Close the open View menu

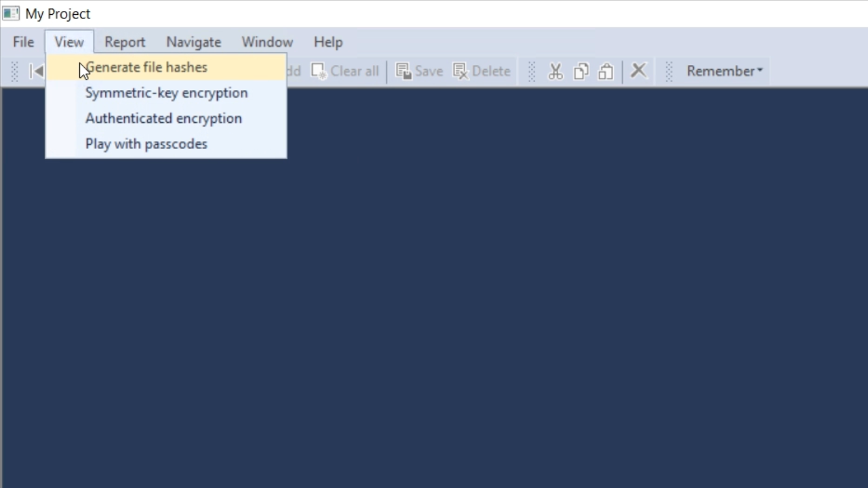(69, 42)
